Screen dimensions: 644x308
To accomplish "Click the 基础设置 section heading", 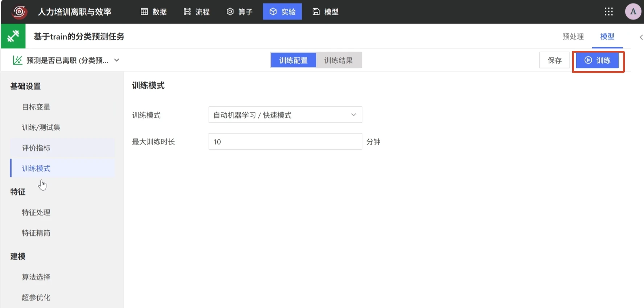I will click(25, 86).
